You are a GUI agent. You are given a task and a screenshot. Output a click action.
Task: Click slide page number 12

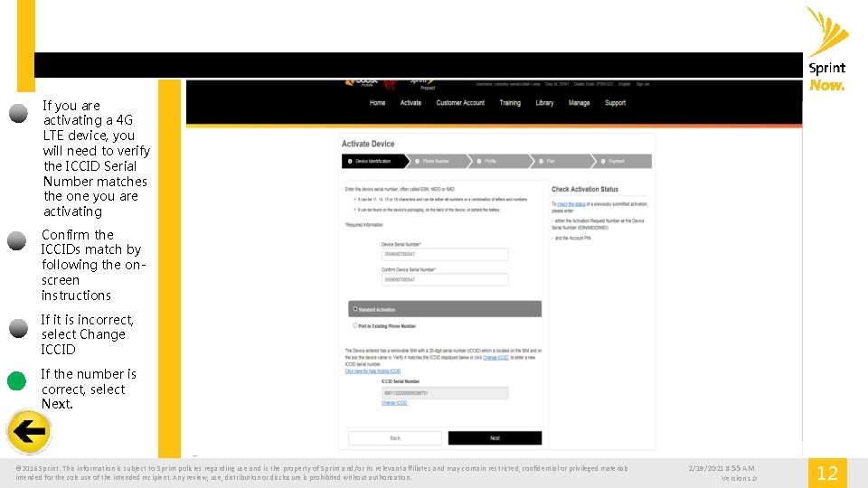click(x=827, y=473)
